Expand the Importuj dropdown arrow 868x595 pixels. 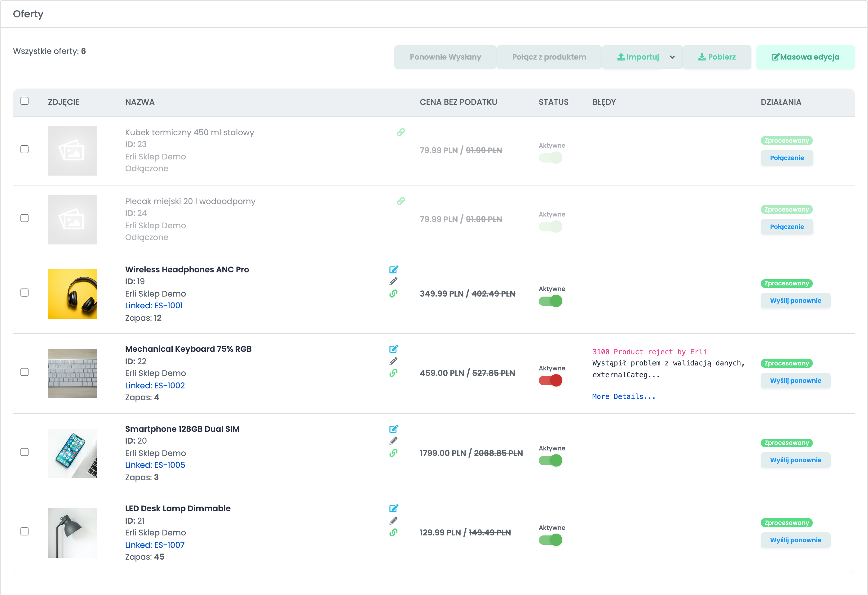[672, 57]
